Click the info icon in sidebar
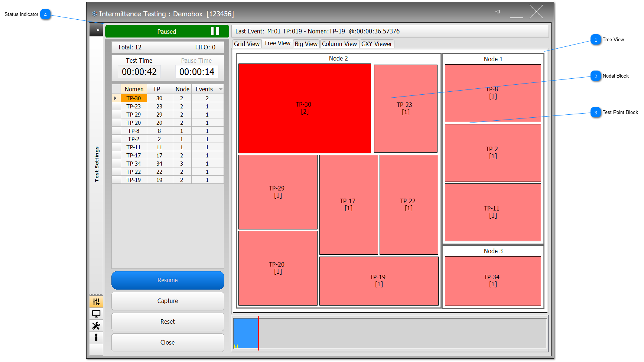 pyautogui.click(x=96, y=337)
